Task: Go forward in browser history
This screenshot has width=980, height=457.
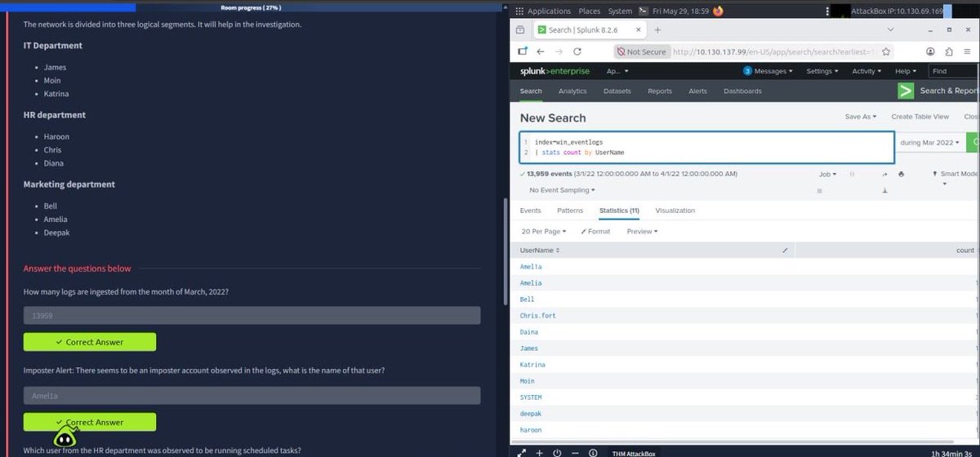Action: (560, 51)
